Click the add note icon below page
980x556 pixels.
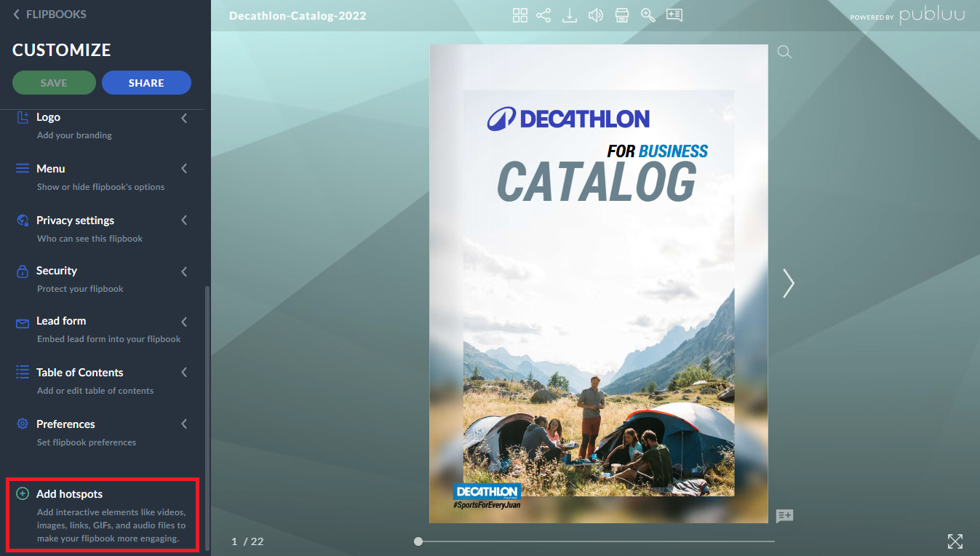[x=784, y=516]
